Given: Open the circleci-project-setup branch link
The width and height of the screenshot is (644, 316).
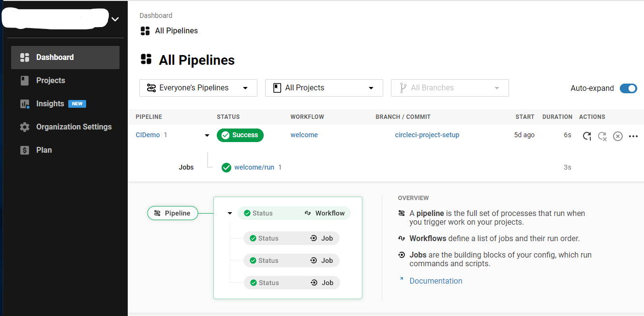Looking at the screenshot, I should pyautogui.click(x=427, y=135).
